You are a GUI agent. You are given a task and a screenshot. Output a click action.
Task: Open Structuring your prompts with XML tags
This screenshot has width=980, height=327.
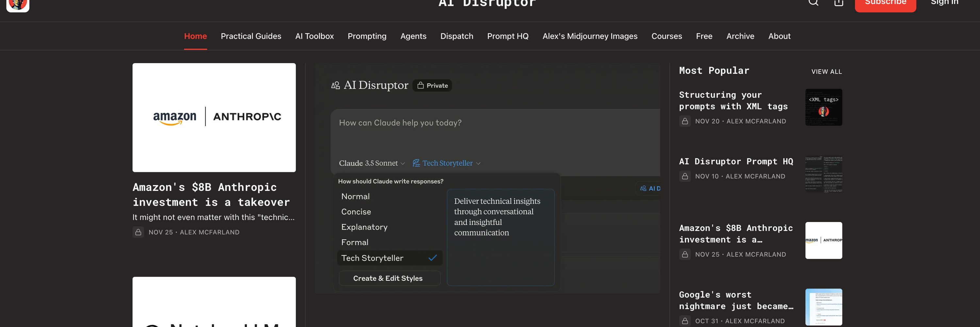[733, 100]
